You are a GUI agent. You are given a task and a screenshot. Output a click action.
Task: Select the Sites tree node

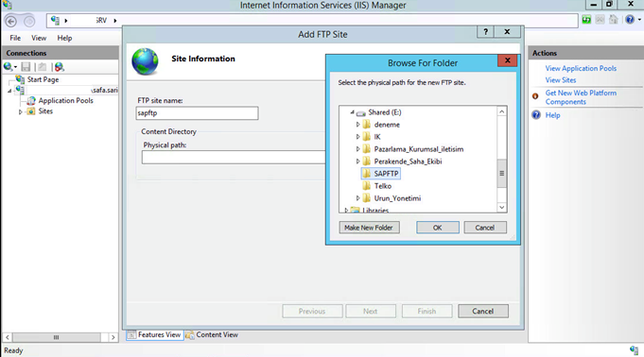tap(45, 111)
